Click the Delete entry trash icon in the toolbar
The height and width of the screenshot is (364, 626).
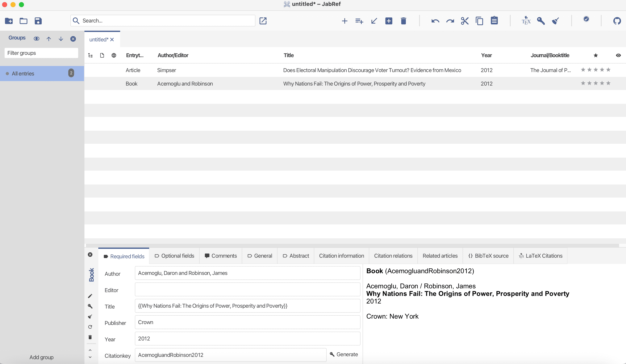click(x=403, y=21)
